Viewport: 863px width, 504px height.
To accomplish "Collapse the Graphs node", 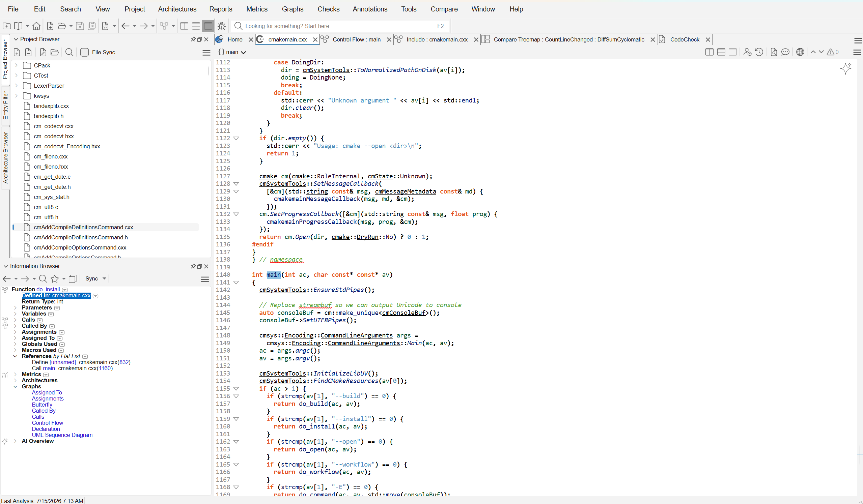I will tap(15, 387).
